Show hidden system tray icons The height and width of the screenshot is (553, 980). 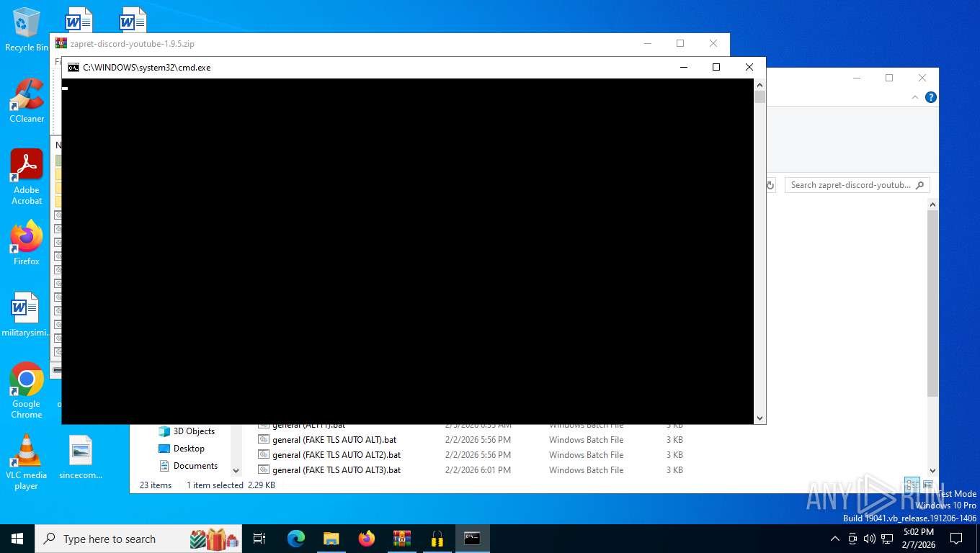coord(835,539)
